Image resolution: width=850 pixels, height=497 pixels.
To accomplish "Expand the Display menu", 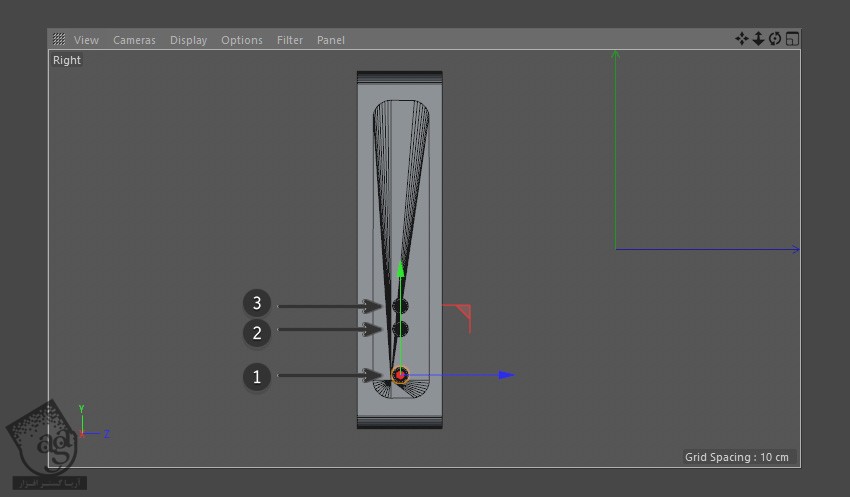I will (188, 40).
